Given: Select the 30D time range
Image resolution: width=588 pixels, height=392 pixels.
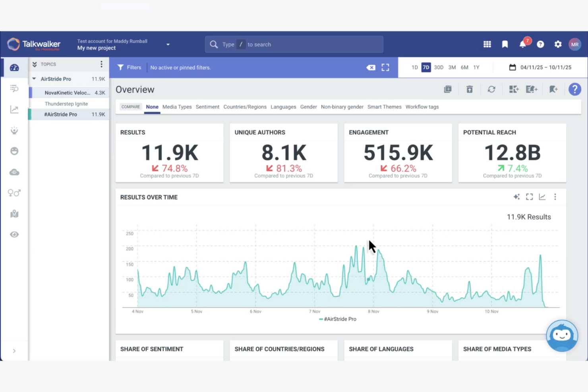Looking at the screenshot, I should 439,68.
